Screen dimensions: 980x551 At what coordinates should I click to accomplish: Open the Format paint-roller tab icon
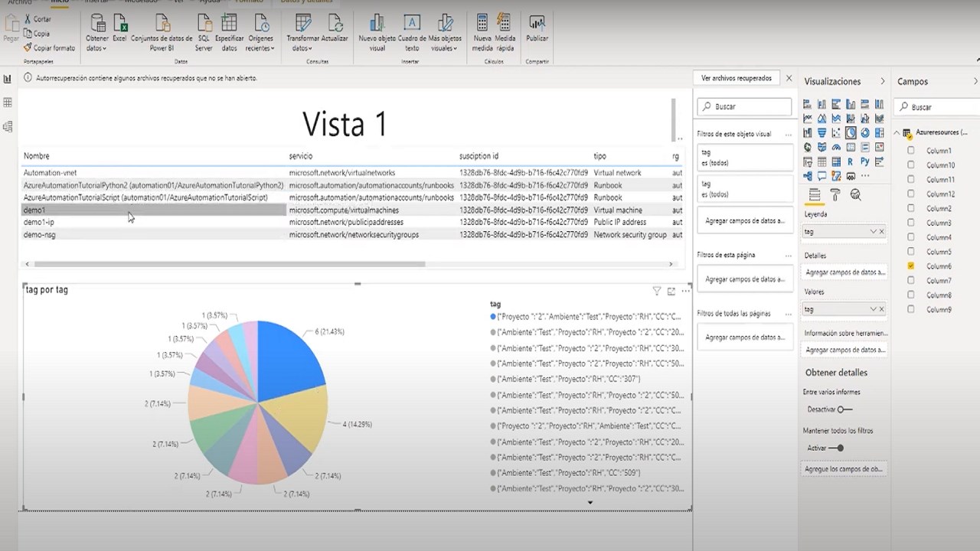[x=835, y=195]
